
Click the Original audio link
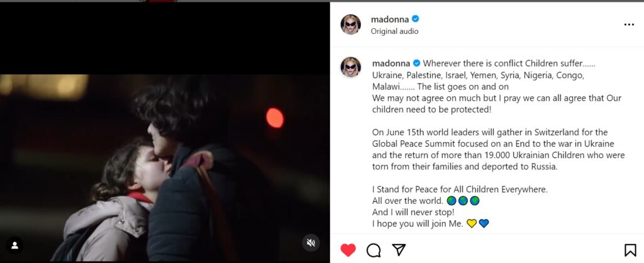point(395,31)
